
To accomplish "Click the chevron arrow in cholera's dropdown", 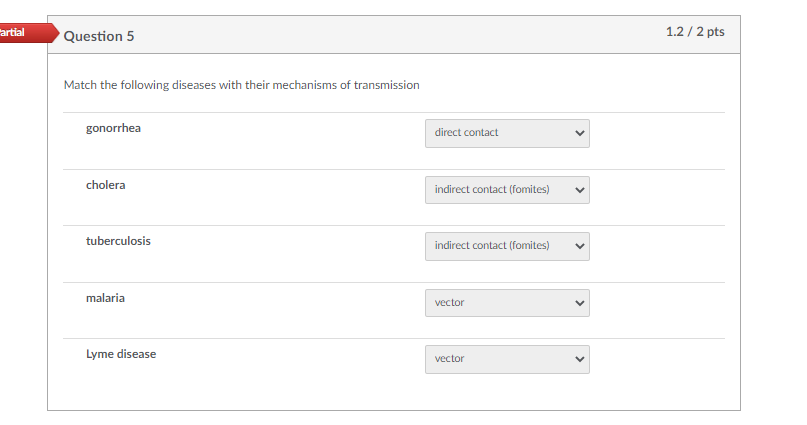I will (578, 189).
